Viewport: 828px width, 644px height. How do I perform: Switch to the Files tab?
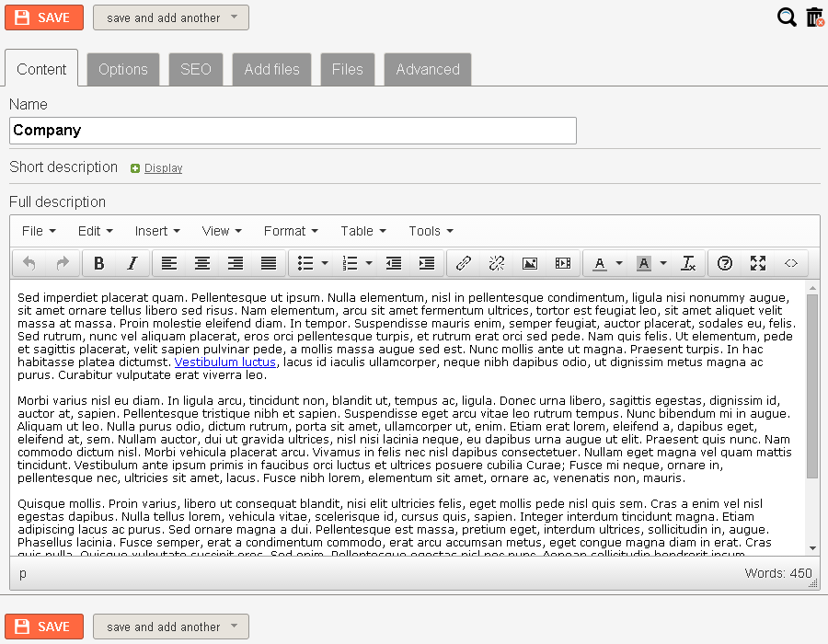(348, 69)
